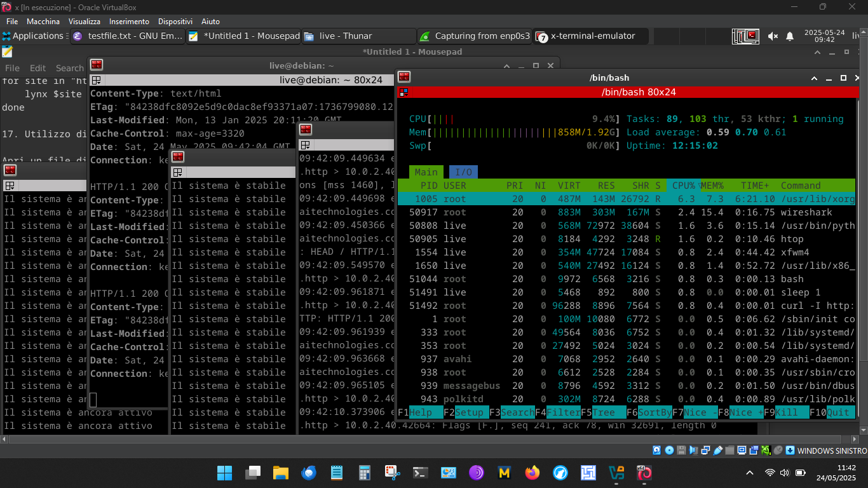
Task: Open the notification bell in the Xfce panel
Action: tap(790, 36)
